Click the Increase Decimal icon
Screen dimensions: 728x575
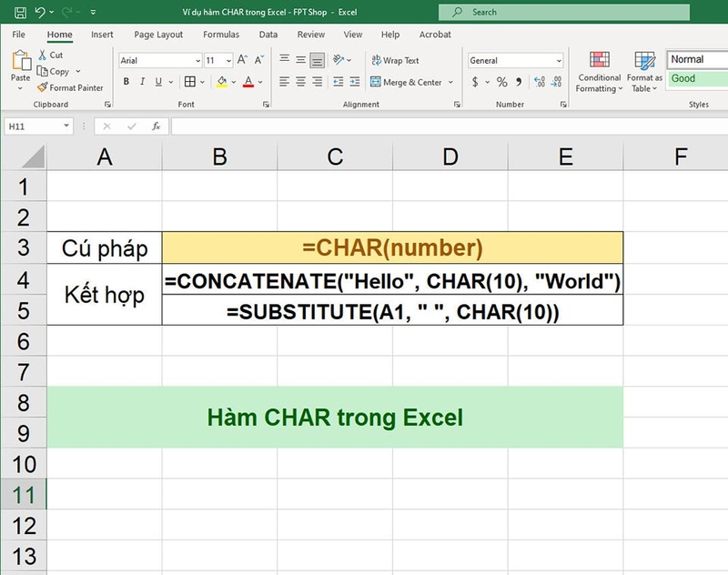(x=539, y=82)
